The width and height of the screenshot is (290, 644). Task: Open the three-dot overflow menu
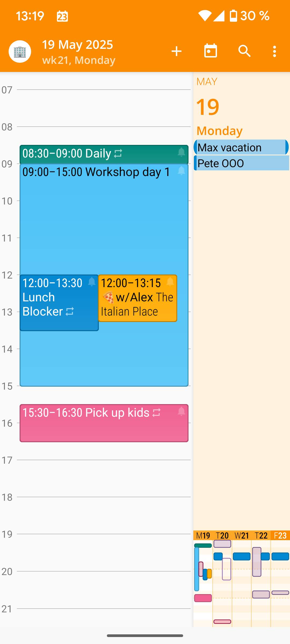274,51
